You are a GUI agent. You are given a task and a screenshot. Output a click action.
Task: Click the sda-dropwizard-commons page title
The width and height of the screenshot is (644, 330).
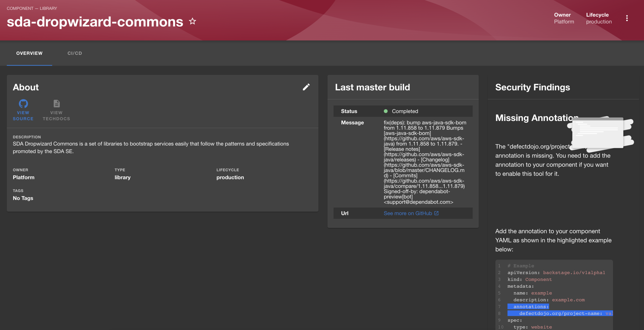(x=95, y=22)
